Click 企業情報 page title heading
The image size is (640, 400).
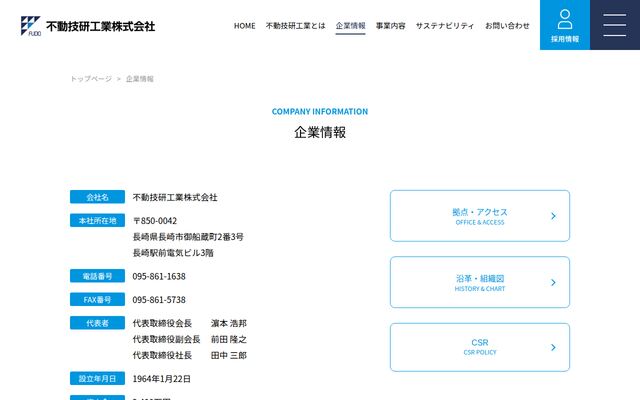[x=320, y=132]
